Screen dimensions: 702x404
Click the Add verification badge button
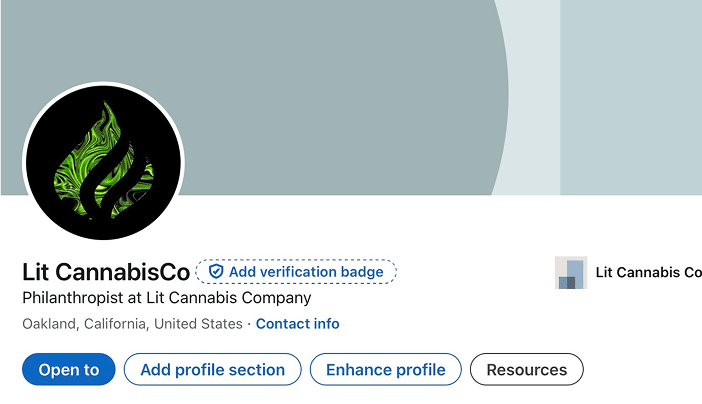click(x=296, y=271)
